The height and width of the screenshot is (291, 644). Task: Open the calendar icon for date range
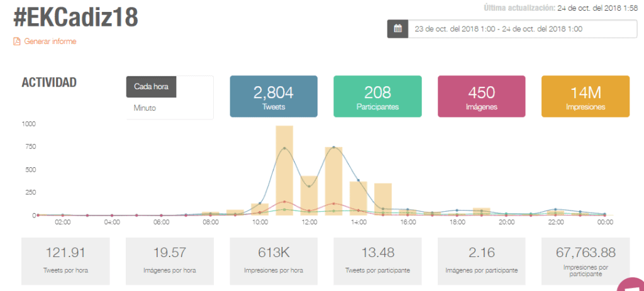pyautogui.click(x=397, y=29)
